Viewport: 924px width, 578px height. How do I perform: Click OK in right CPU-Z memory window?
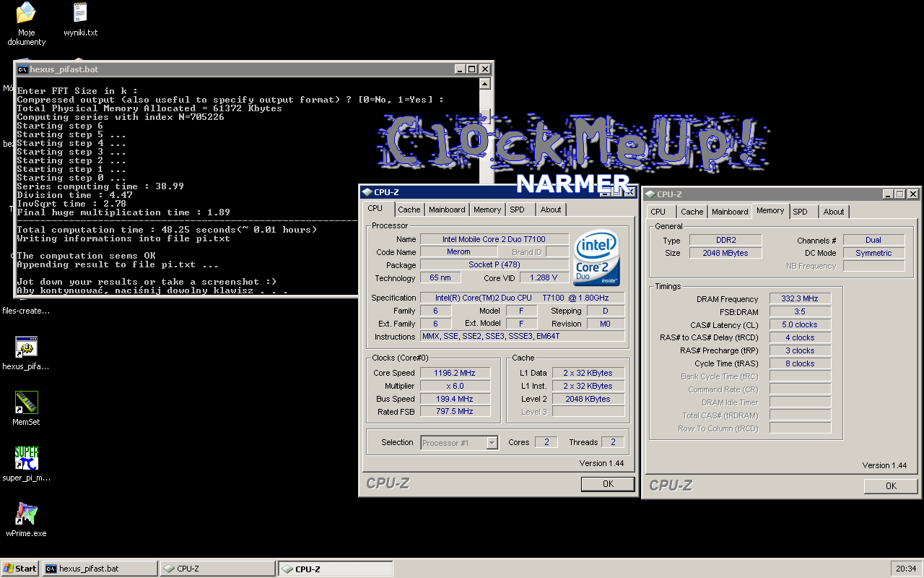point(891,486)
